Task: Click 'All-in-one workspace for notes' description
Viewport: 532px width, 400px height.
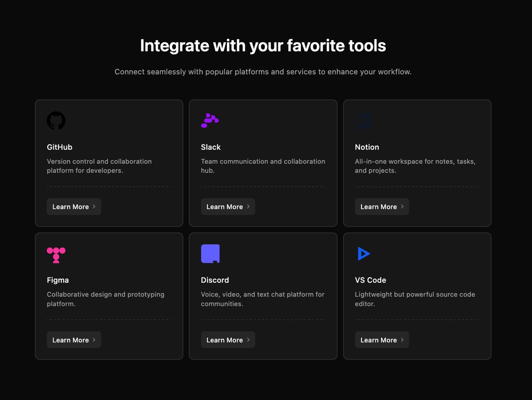Action: tap(415, 166)
